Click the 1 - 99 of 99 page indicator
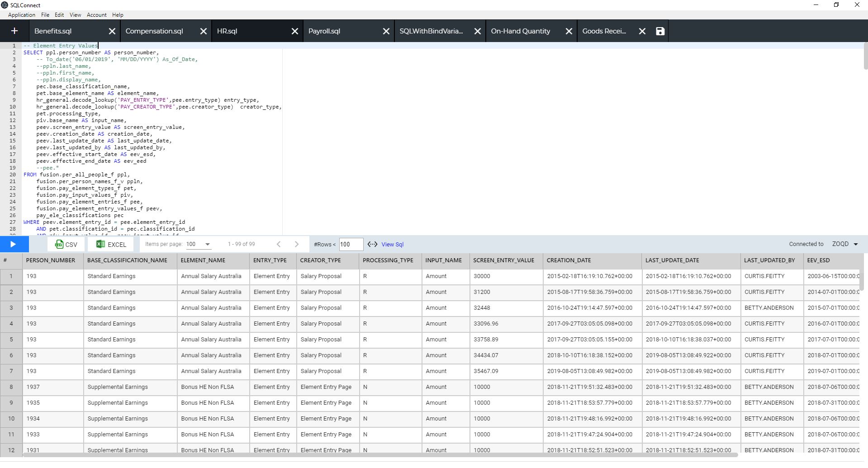868x468 pixels. [x=241, y=244]
